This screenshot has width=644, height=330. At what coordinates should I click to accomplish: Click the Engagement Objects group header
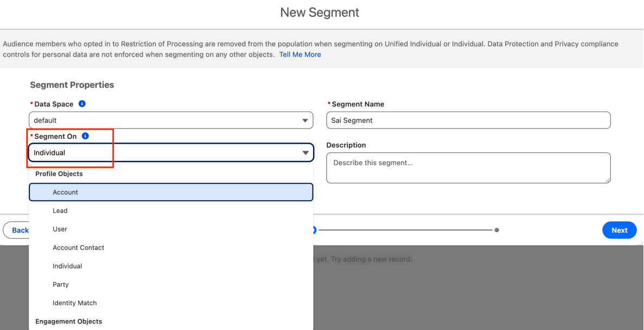pyautogui.click(x=68, y=321)
